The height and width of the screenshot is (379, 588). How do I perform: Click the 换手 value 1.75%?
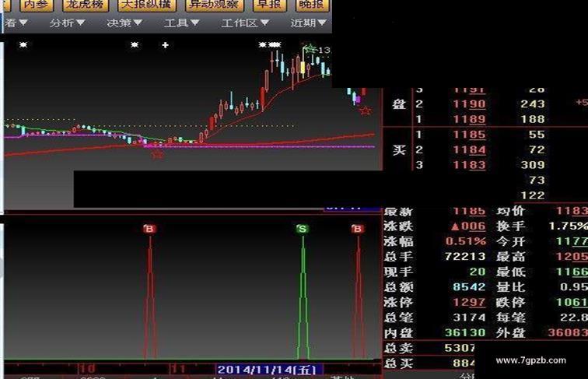click(568, 226)
